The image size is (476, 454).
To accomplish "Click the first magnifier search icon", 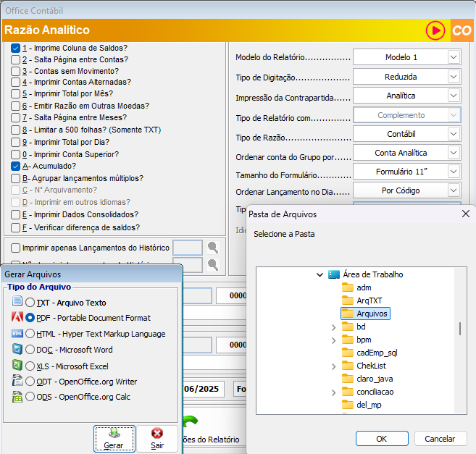I will (212, 248).
